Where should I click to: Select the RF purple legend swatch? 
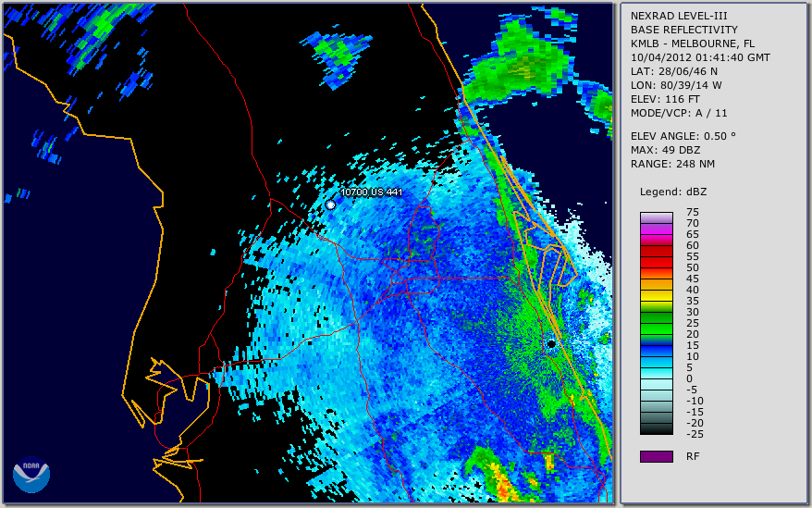pos(656,456)
